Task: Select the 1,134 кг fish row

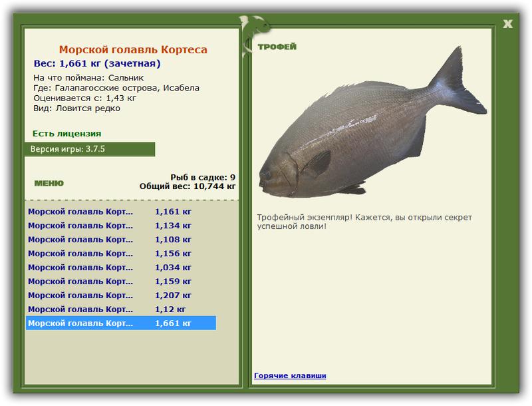Action: (x=121, y=226)
